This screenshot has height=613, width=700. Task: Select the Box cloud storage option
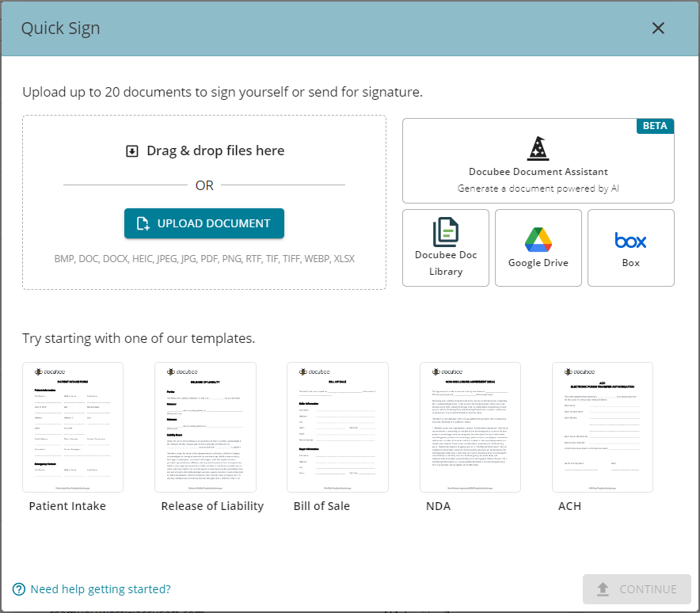(631, 248)
